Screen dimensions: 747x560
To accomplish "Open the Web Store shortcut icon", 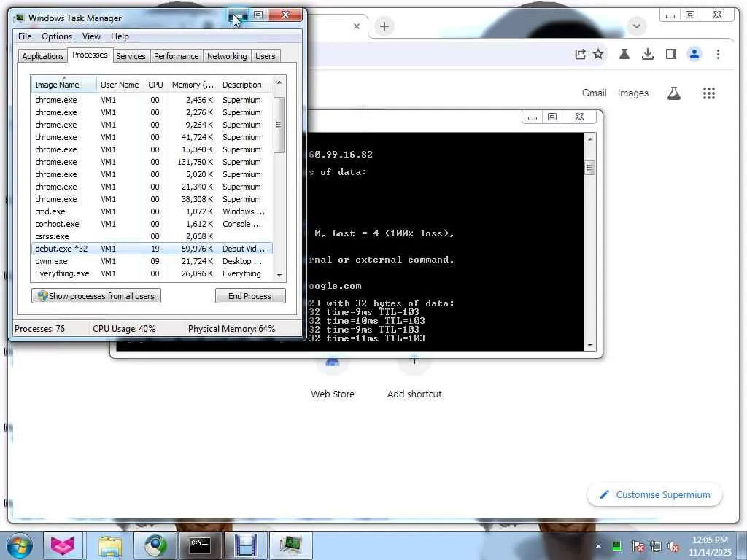I will pos(333,365).
